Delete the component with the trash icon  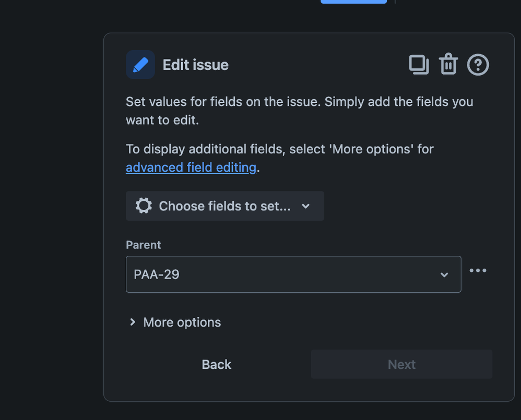point(448,65)
